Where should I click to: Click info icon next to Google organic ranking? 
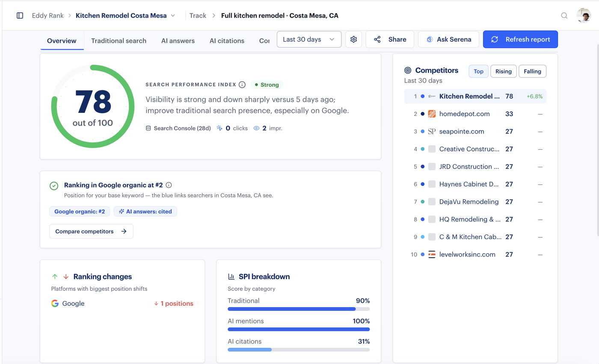169,185
